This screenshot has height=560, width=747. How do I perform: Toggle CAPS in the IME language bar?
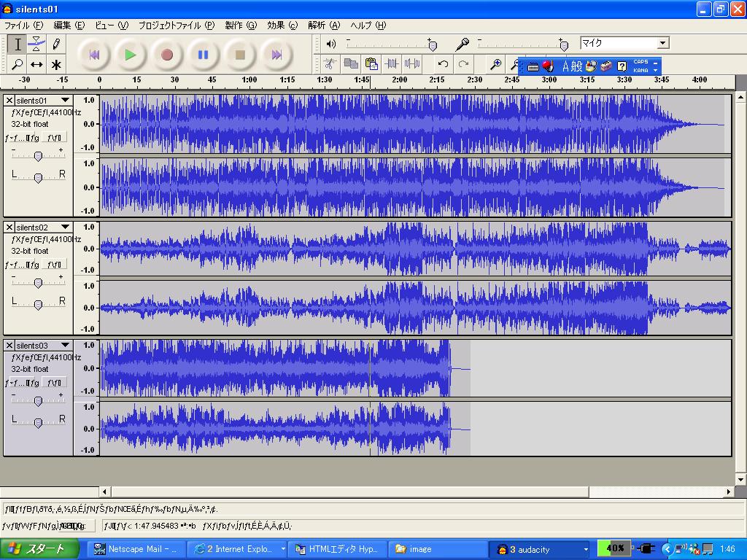point(640,62)
